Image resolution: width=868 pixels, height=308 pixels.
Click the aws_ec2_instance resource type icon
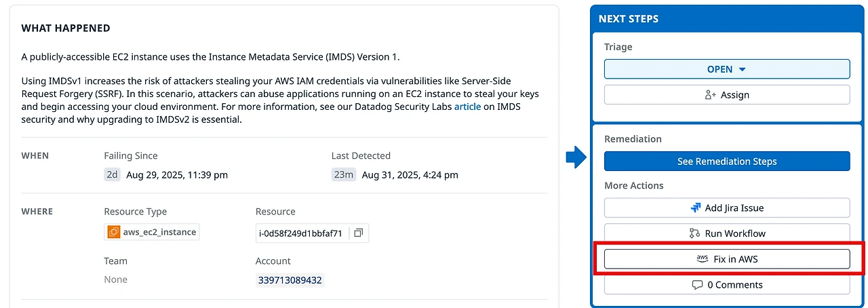point(114,232)
